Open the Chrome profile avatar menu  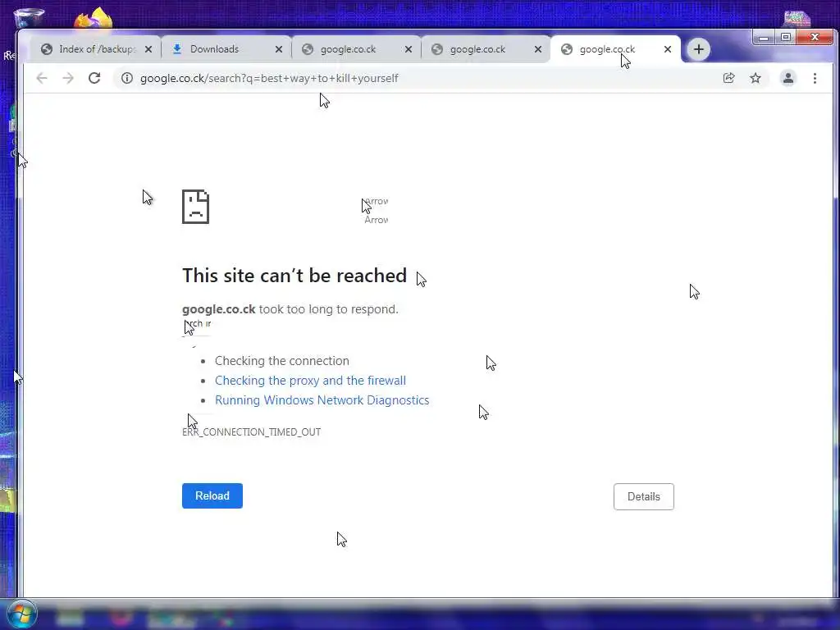pyautogui.click(x=787, y=78)
